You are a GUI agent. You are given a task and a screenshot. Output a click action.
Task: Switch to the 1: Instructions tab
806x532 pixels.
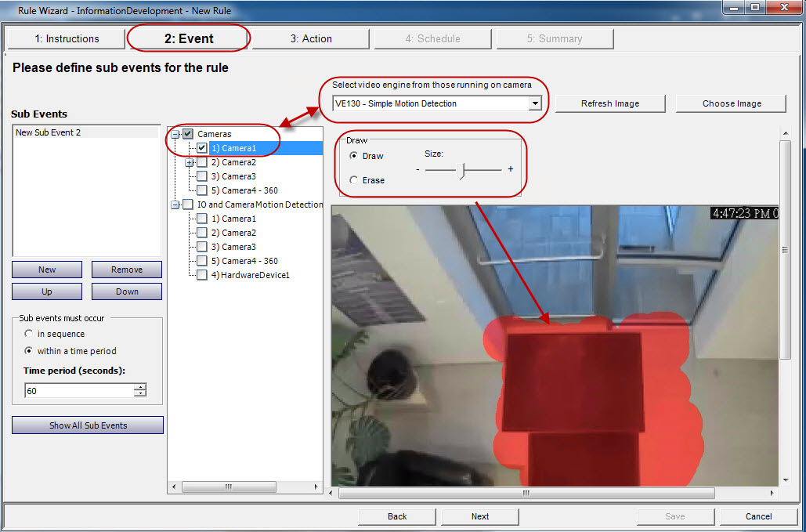67,39
